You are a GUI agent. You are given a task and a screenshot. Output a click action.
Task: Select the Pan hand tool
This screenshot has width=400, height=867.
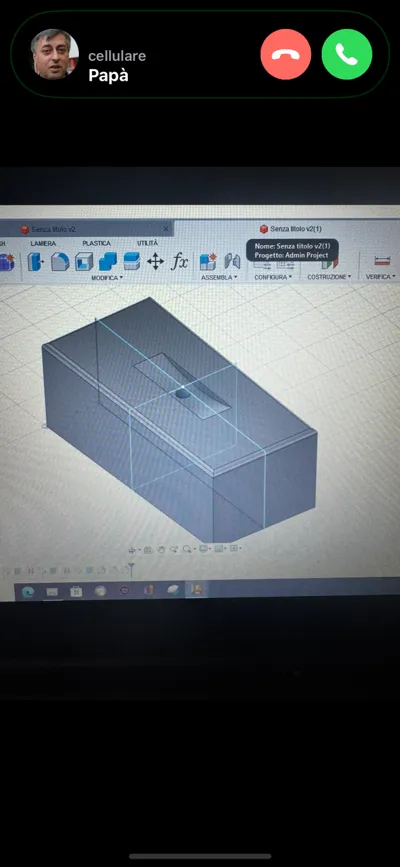coord(161,549)
